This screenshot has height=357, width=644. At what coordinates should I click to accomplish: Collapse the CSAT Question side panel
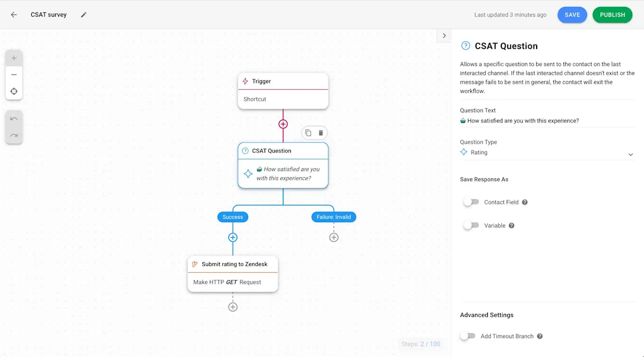pos(444,35)
